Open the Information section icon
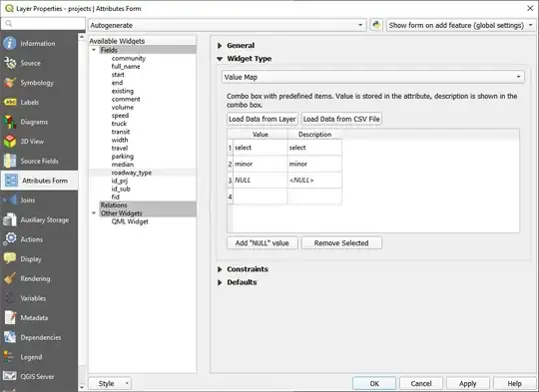 (x=10, y=44)
